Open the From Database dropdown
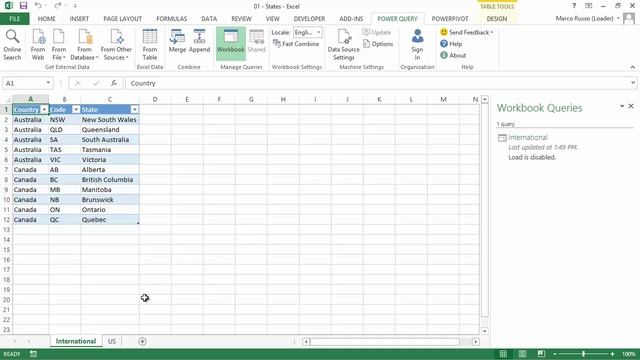This screenshot has height=360, width=640. (84, 45)
